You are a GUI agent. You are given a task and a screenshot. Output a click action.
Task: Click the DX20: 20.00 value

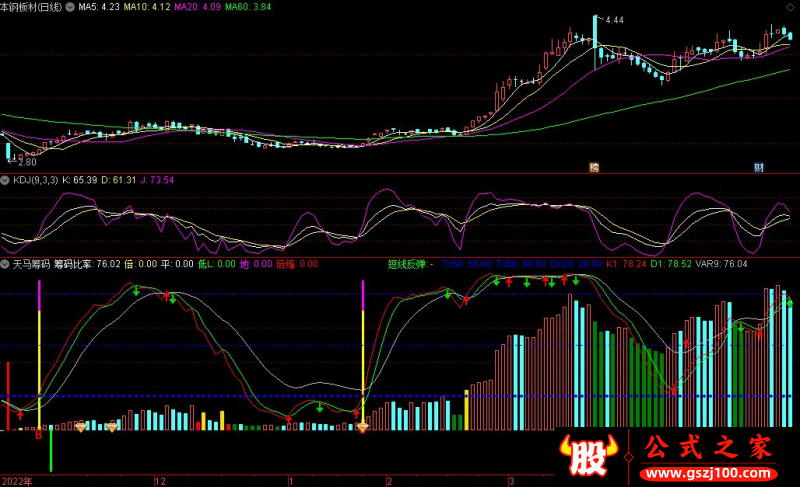577,264
